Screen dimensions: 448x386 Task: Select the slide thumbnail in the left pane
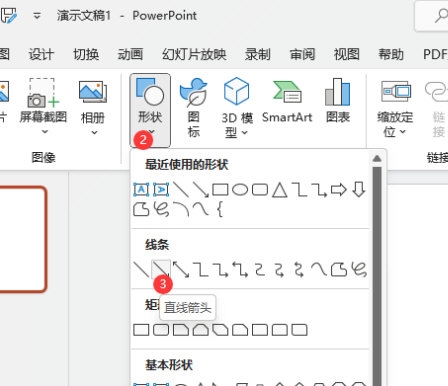(x=22, y=239)
